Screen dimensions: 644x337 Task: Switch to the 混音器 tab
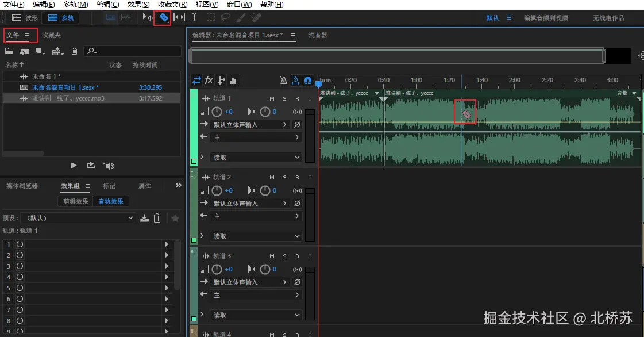[x=318, y=35]
